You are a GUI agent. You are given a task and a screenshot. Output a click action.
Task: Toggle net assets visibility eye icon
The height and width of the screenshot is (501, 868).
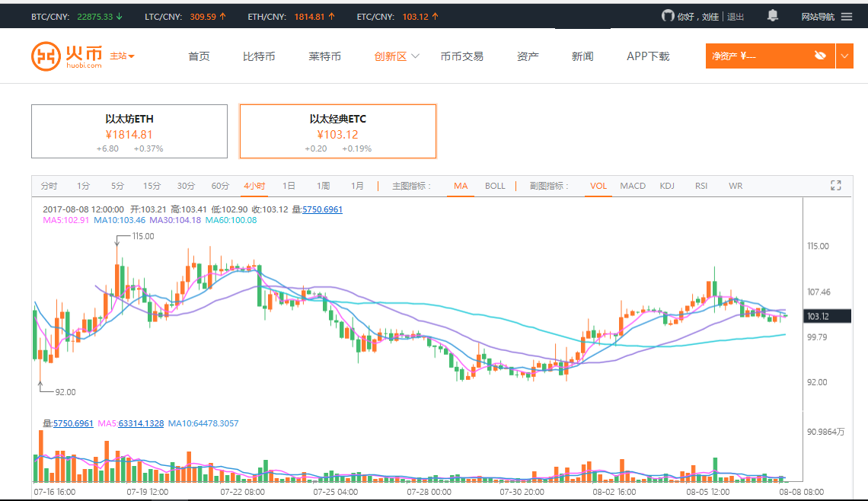point(819,56)
